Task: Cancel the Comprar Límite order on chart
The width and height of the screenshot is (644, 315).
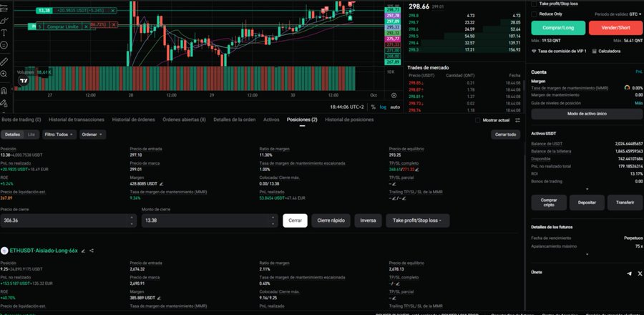Action: pos(86,26)
